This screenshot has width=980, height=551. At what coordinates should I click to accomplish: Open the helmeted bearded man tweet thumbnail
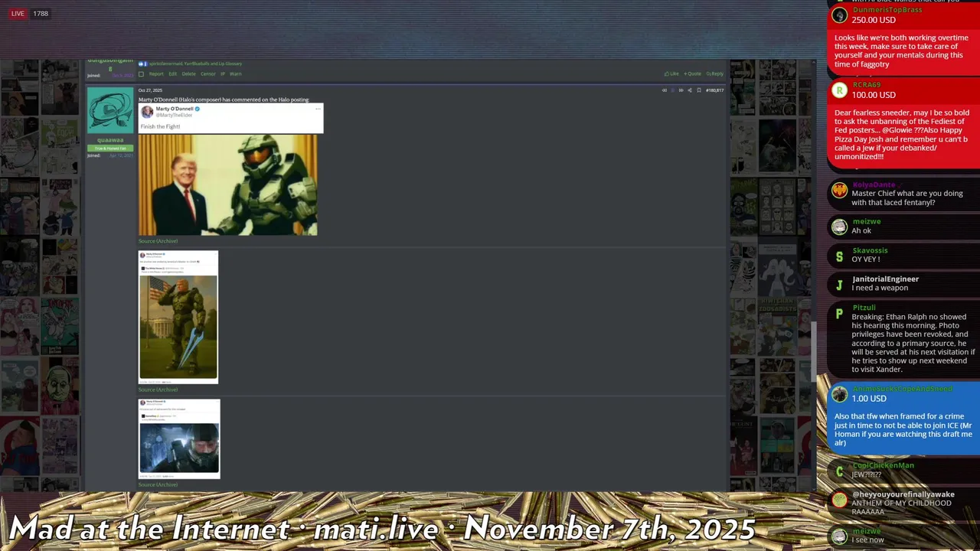coord(179,439)
